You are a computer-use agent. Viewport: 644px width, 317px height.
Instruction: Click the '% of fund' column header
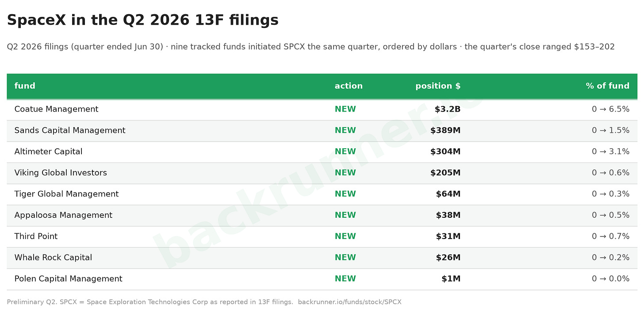(608, 86)
